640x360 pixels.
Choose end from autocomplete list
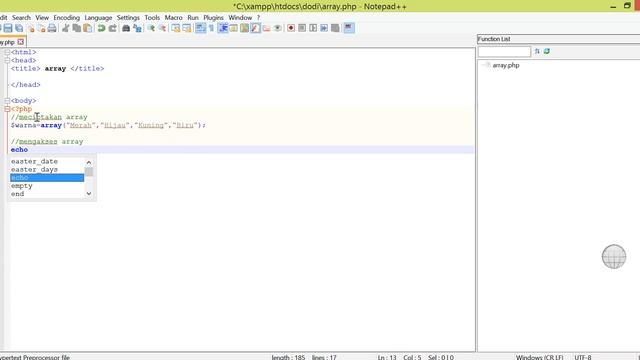coord(47,194)
